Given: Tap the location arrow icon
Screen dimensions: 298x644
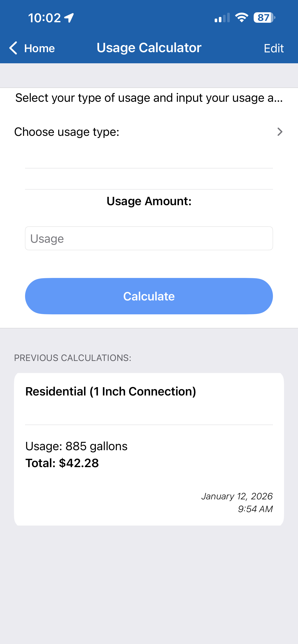Looking at the screenshot, I should [69, 18].
